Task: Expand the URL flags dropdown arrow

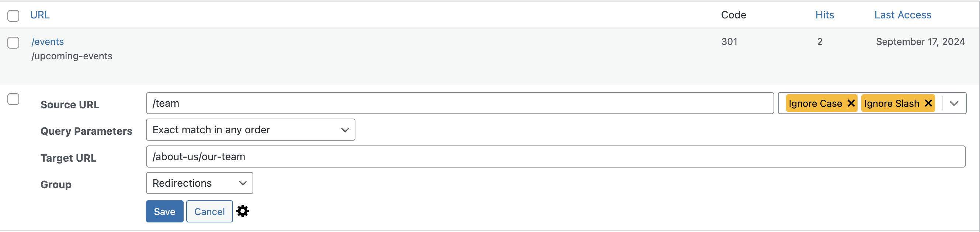Action: coord(954,103)
